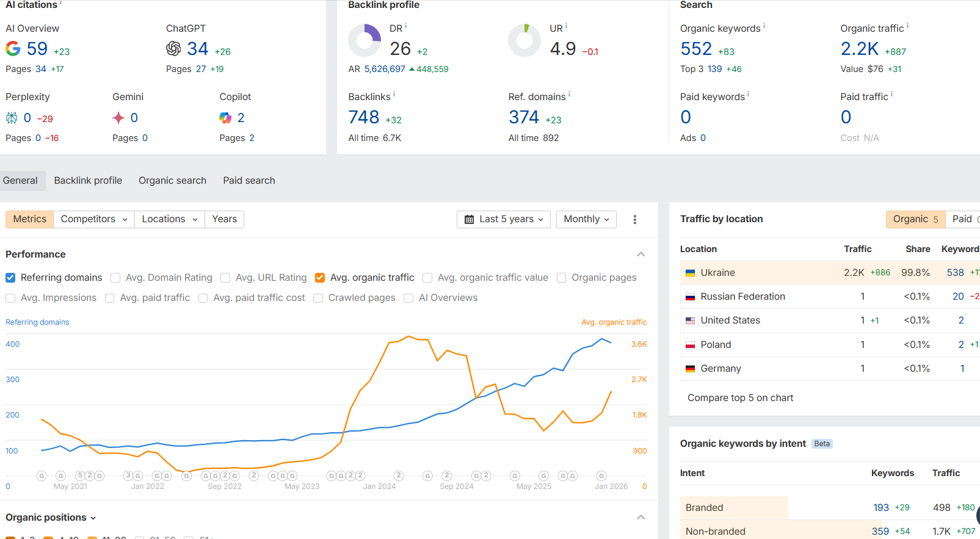Switch to the Backlink profile tab
The image size is (980, 539).
[88, 181]
